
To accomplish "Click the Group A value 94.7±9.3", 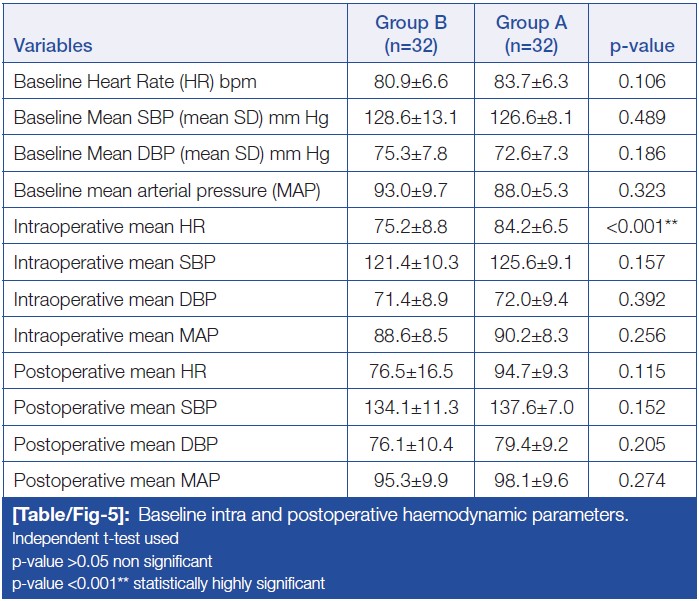I will [x=531, y=372].
